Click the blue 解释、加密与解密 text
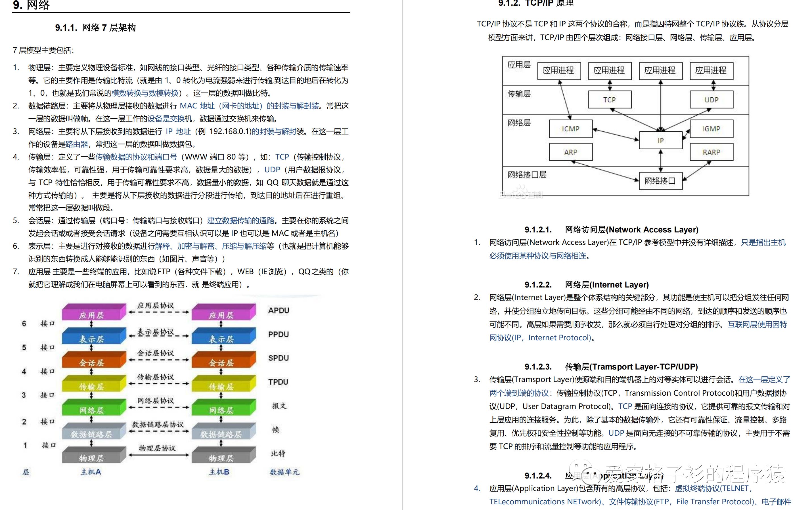 185,246
